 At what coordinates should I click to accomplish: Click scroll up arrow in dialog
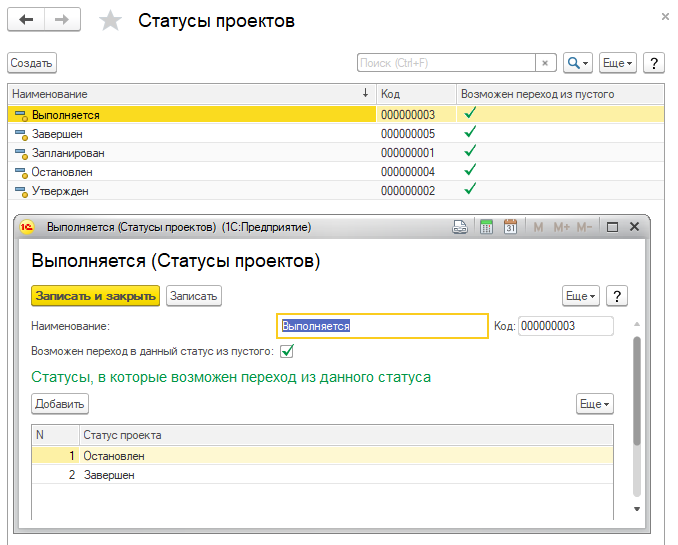[636, 324]
